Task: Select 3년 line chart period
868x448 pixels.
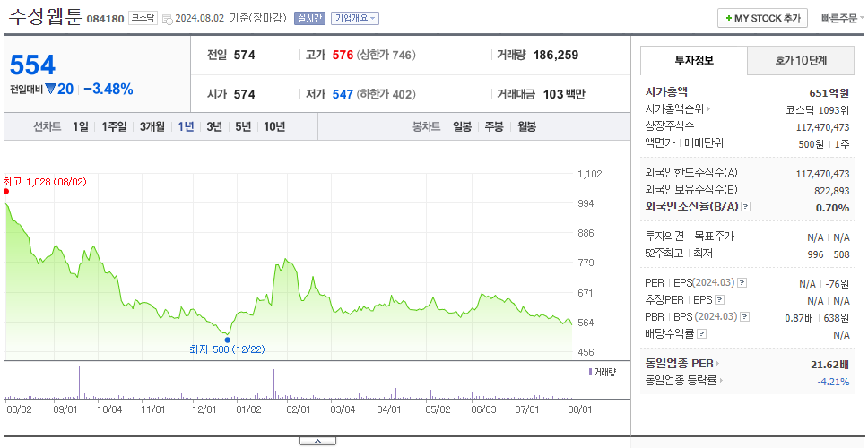Action: [214, 126]
